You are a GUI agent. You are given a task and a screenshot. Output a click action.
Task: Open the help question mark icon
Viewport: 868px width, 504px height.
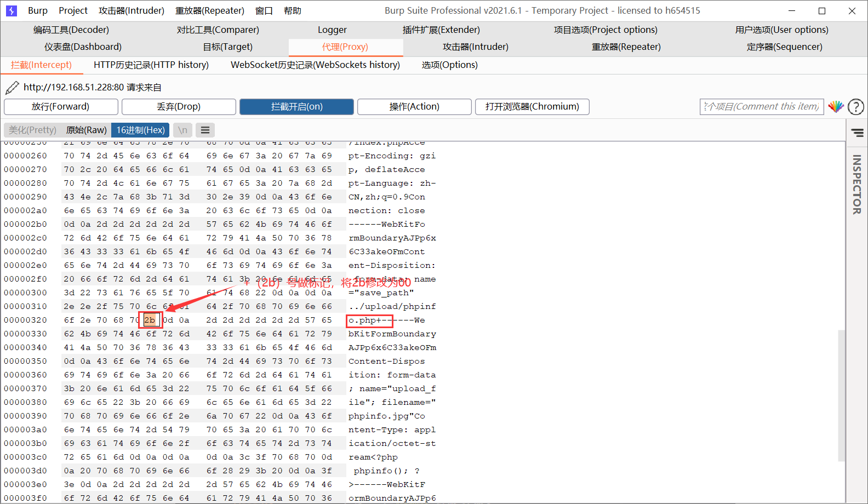[x=855, y=107]
